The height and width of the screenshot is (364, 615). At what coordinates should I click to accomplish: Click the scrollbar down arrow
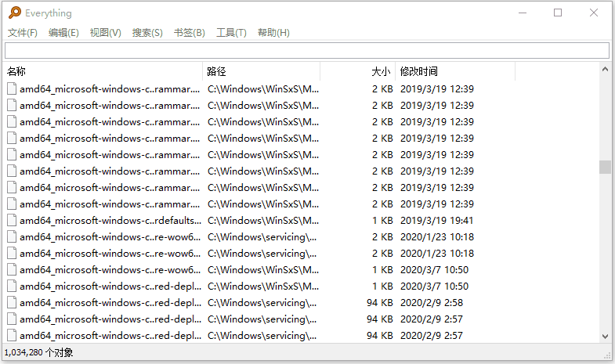[605, 336]
